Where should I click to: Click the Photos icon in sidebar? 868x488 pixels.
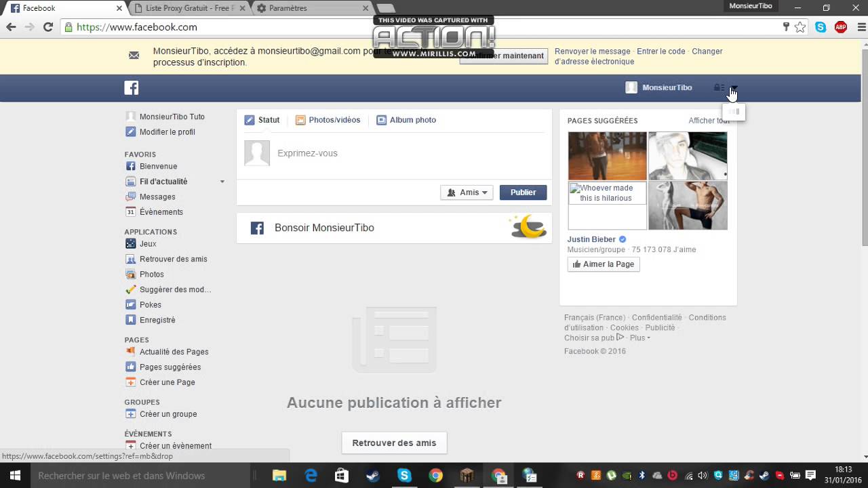point(131,274)
